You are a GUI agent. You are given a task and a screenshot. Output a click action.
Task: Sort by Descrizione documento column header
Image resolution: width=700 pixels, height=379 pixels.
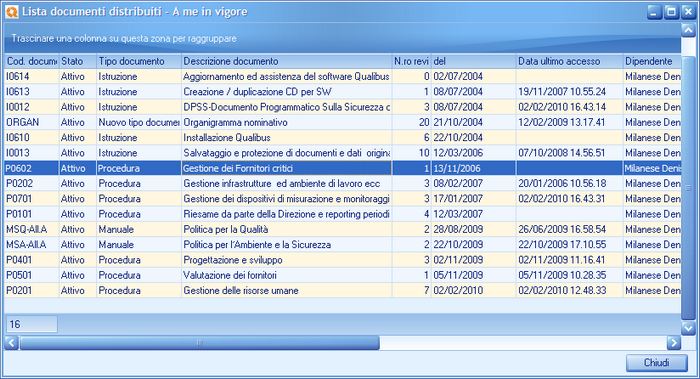point(287,61)
